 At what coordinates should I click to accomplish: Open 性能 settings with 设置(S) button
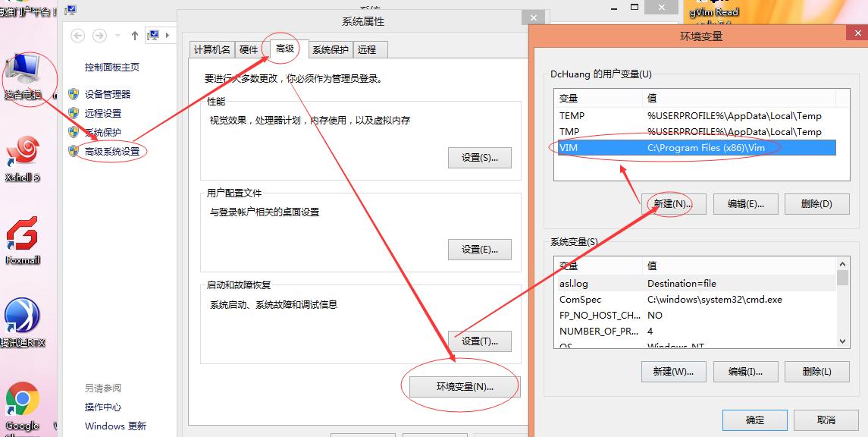[479, 157]
